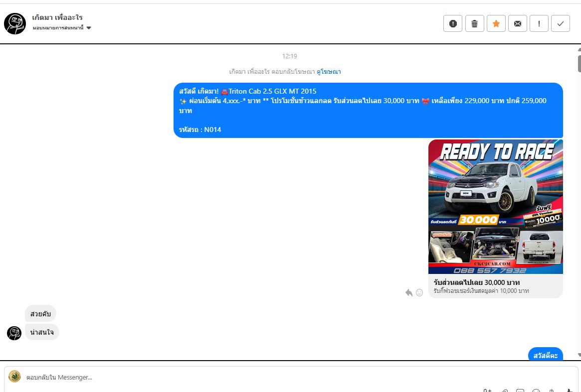
Task: Click the สวัสดีคะ reply bubble
Action: pyautogui.click(x=546, y=355)
